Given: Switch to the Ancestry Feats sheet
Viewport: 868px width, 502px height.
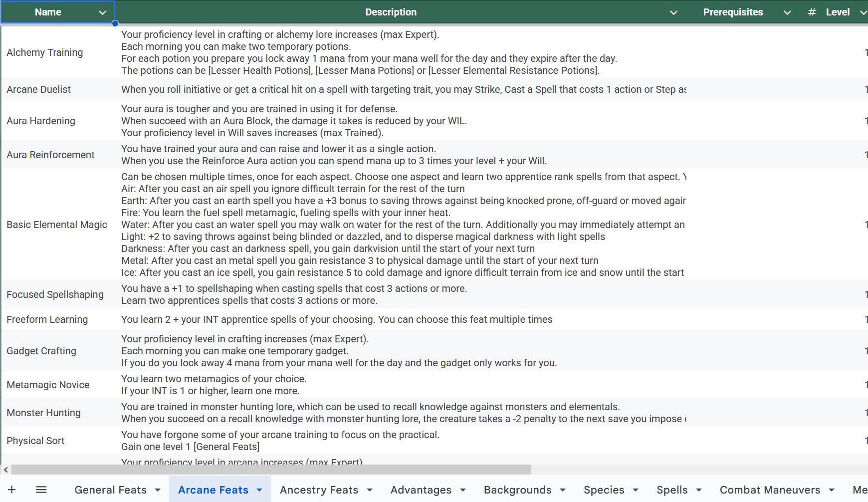Looking at the screenshot, I should pos(319,490).
